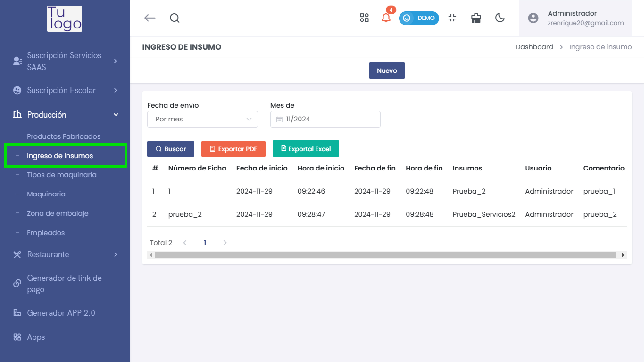Select Tipos de maquinaria menu item
The height and width of the screenshot is (362, 644).
[61, 175]
